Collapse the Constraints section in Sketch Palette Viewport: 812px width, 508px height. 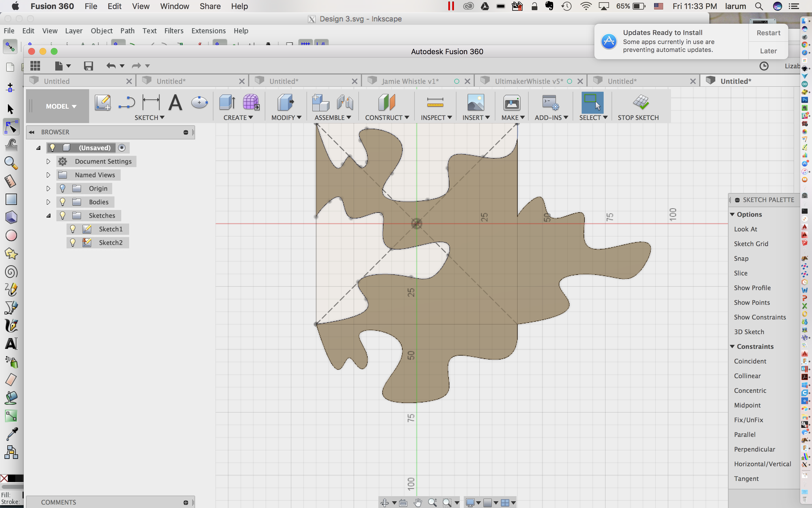pos(732,346)
